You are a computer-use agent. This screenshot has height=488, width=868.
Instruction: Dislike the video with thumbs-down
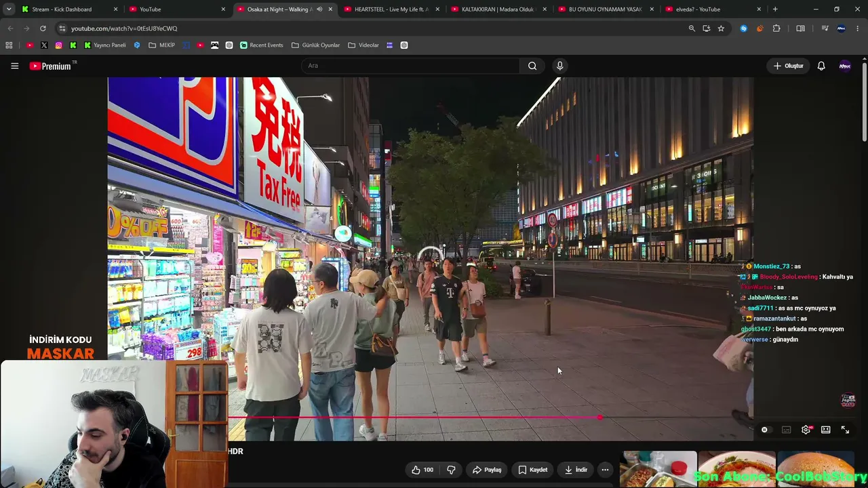[451, 470]
